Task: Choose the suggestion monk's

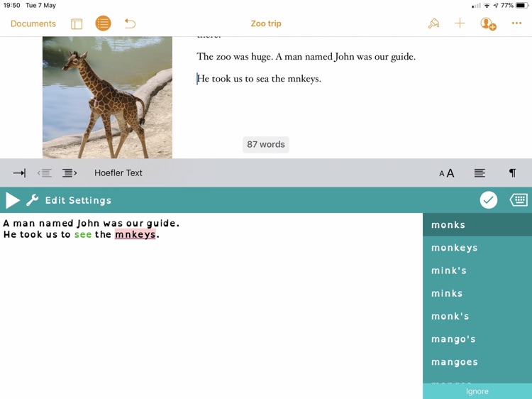Action: [x=477, y=316]
